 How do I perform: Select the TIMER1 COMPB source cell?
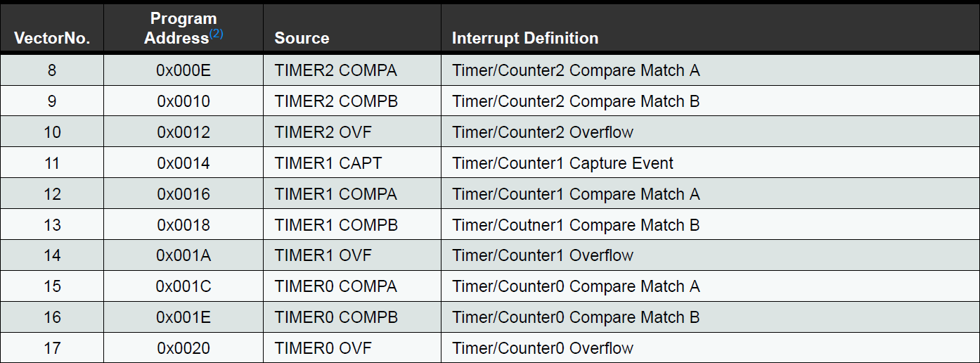(336, 225)
